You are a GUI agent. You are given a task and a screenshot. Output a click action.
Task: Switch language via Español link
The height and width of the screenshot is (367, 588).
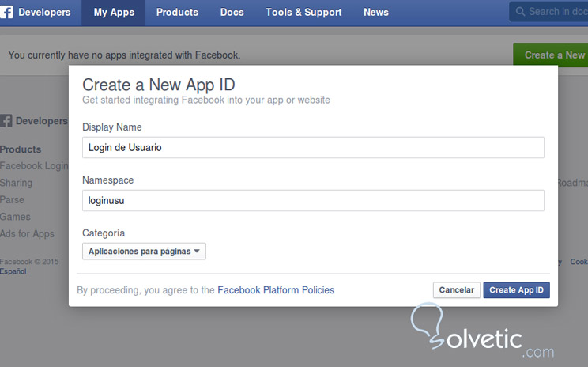tap(13, 271)
